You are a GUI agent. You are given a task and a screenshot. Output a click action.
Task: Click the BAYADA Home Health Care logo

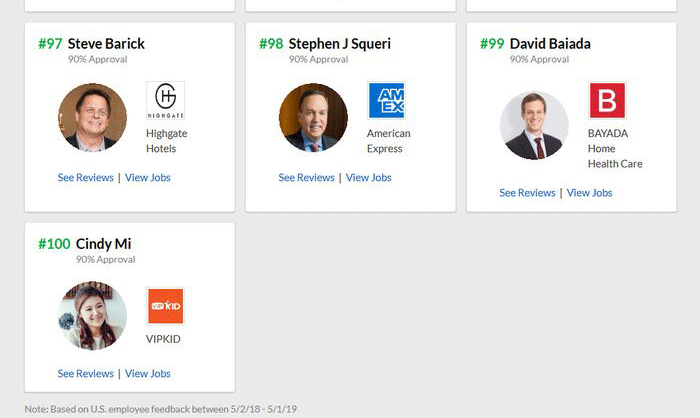point(607,101)
